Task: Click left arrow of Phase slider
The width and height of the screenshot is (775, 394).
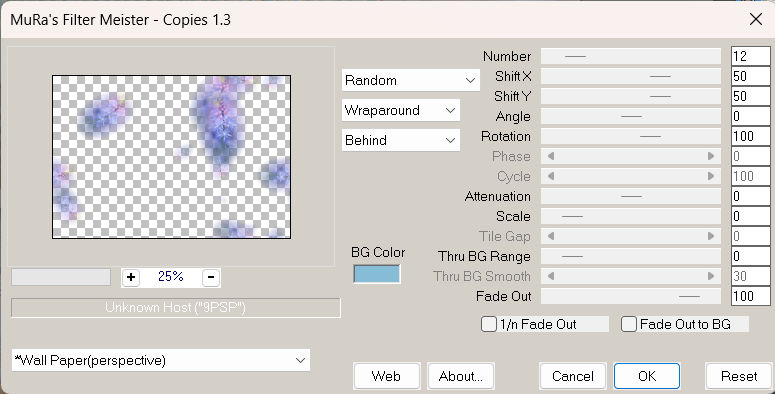Action: 551,156
